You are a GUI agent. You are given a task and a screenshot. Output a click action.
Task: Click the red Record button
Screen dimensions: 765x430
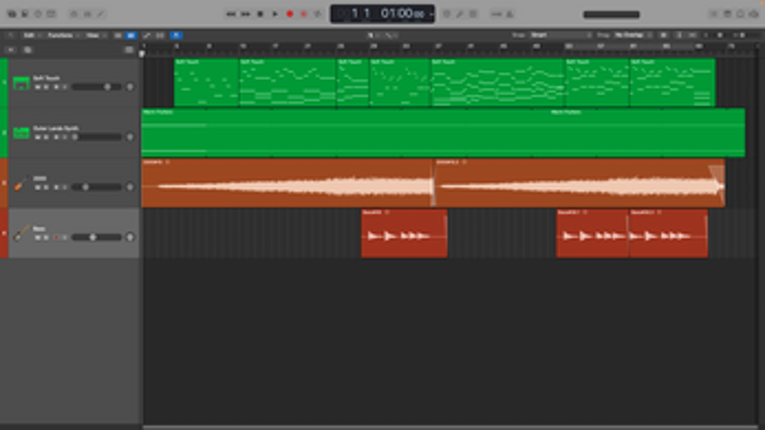click(x=290, y=14)
